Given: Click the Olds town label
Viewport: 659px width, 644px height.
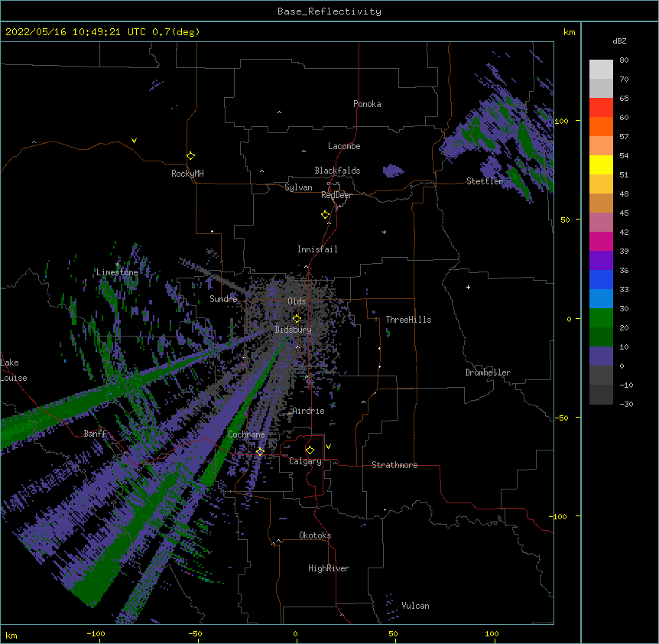Looking at the screenshot, I should click(297, 301).
